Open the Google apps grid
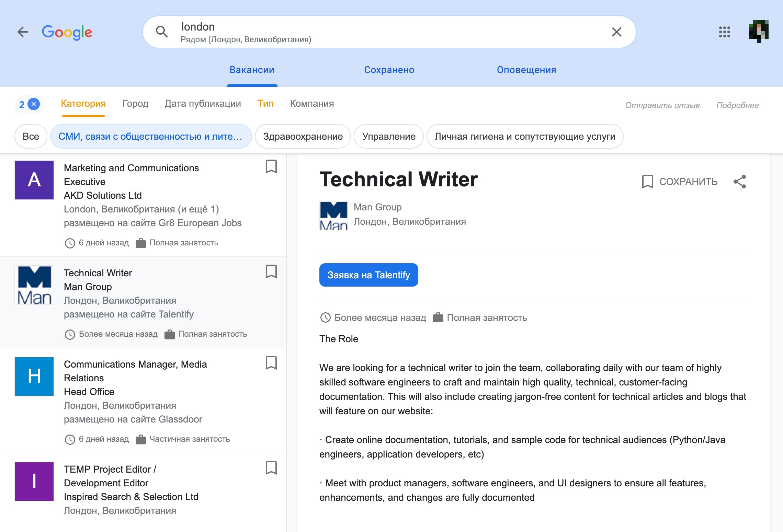The image size is (783, 532). point(724,32)
